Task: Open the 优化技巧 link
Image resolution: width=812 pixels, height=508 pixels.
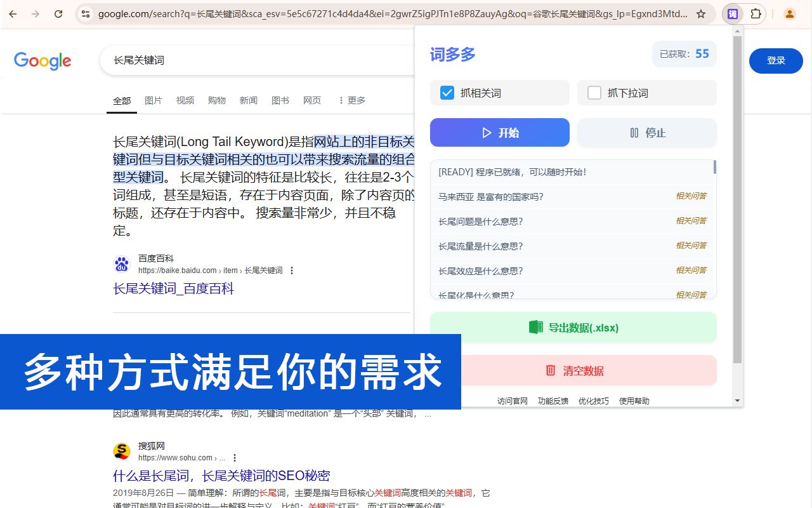Action: [594, 401]
